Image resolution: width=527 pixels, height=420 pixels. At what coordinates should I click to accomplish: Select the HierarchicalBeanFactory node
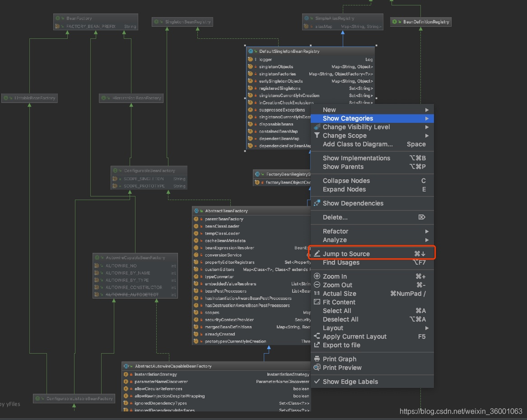[x=131, y=98]
